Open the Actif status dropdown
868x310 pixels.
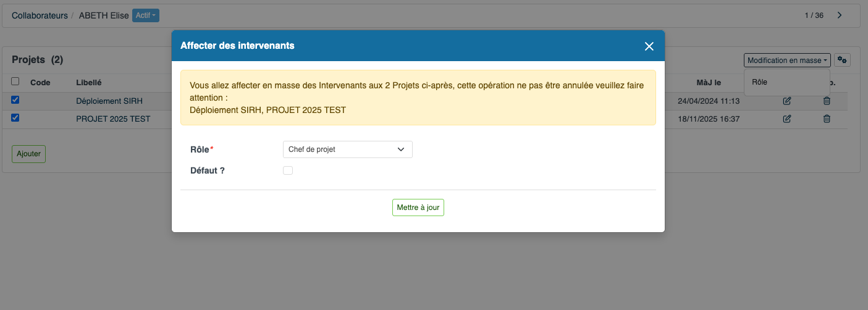tap(146, 15)
